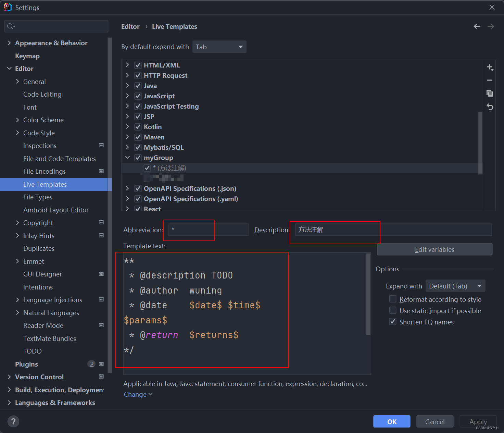This screenshot has height=433, width=504.
Task: Open File and Code Templates page
Action: click(60, 159)
